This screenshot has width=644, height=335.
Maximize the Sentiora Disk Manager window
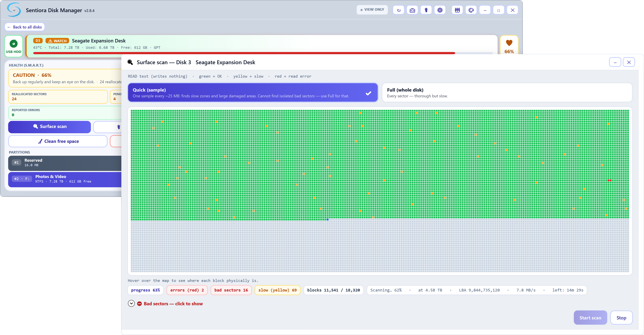coord(499,10)
